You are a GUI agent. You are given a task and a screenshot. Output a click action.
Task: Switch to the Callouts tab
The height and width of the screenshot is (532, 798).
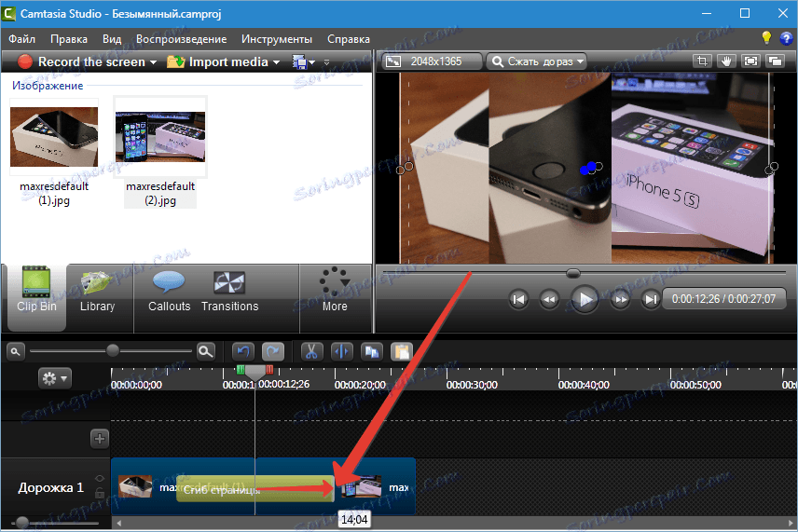click(169, 293)
